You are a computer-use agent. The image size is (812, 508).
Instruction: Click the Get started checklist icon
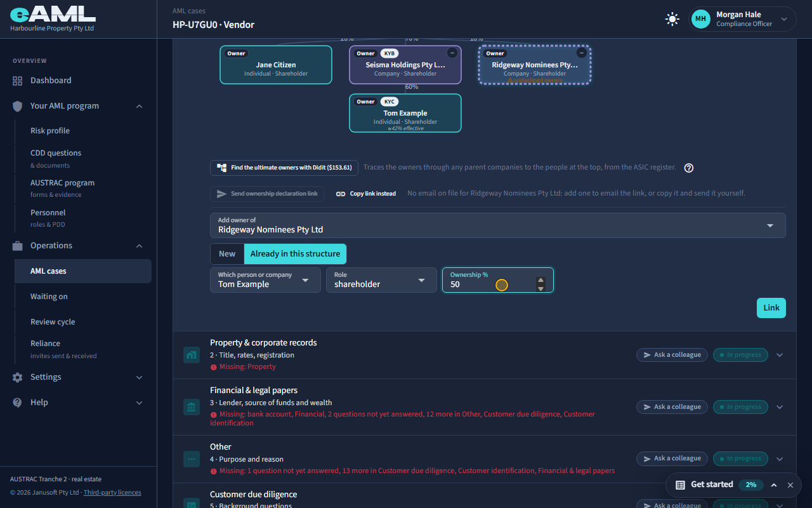coord(680,485)
